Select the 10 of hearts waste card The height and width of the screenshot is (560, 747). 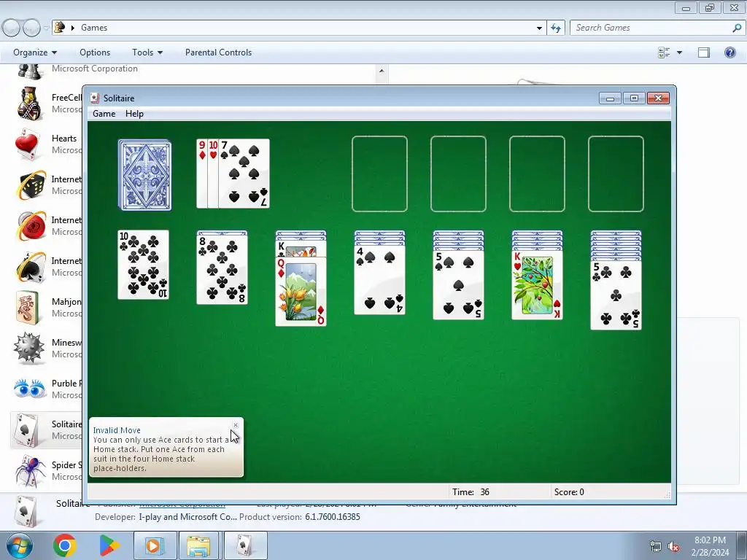213,174
